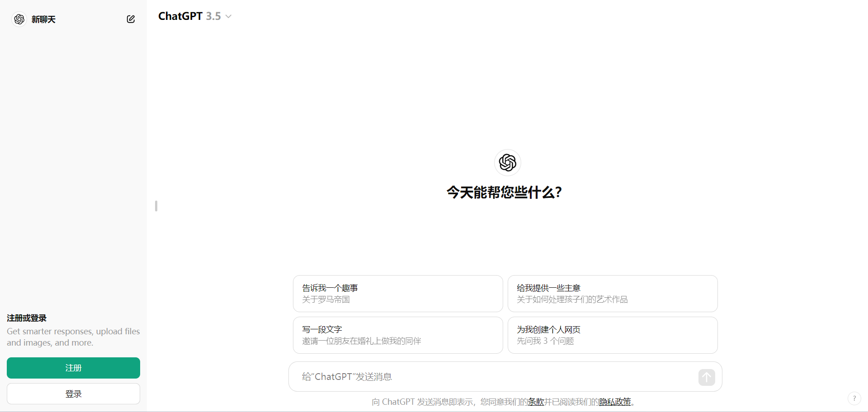The height and width of the screenshot is (412, 868).
Task: Send the message with the up-arrow button
Action: tap(707, 377)
